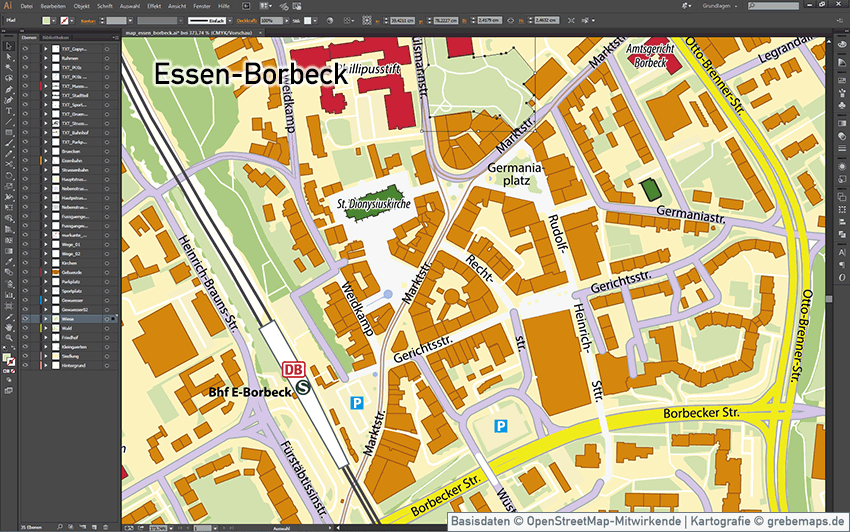Switch to the Bibliotheken tab
The width and height of the screenshot is (850, 532).
tap(56, 38)
